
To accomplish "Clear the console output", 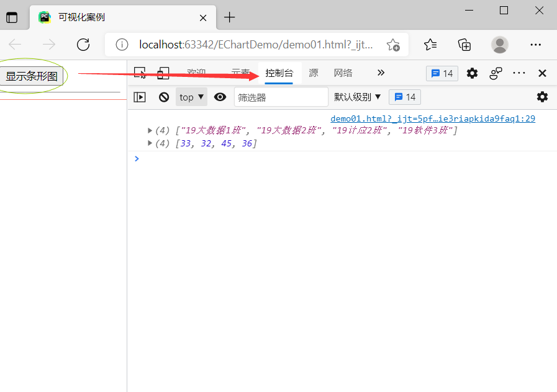I will coord(164,97).
